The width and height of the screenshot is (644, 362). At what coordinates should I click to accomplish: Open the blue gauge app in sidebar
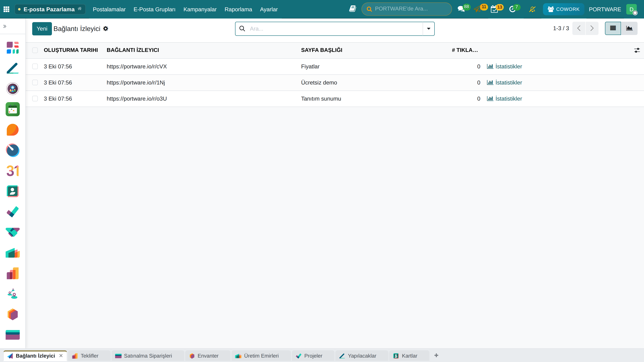(x=12, y=150)
